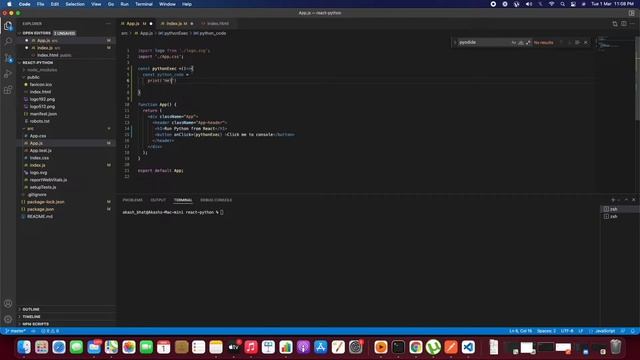640x360 pixels.
Task: Open Music app from the dock
Action: (251, 347)
